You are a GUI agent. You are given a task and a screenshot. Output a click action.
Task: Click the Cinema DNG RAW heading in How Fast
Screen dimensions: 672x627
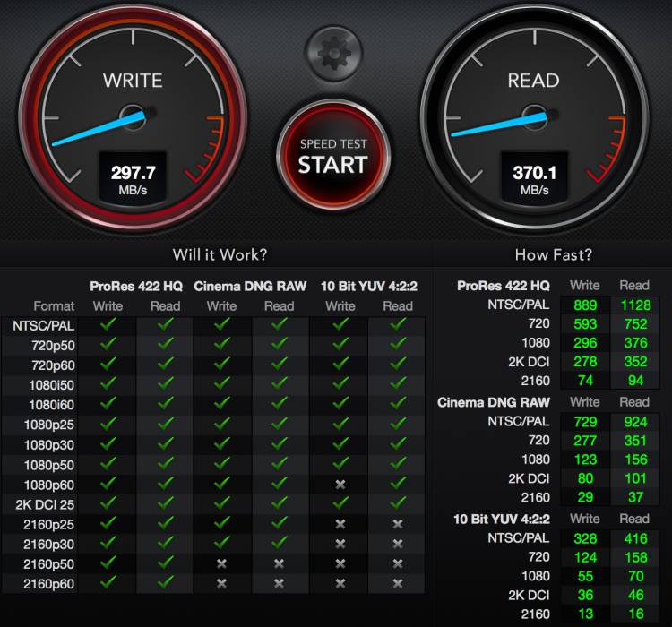[494, 402]
